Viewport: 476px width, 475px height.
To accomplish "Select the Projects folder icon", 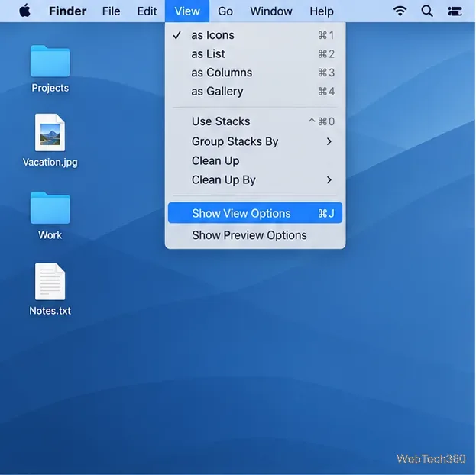I will click(x=50, y=61).
